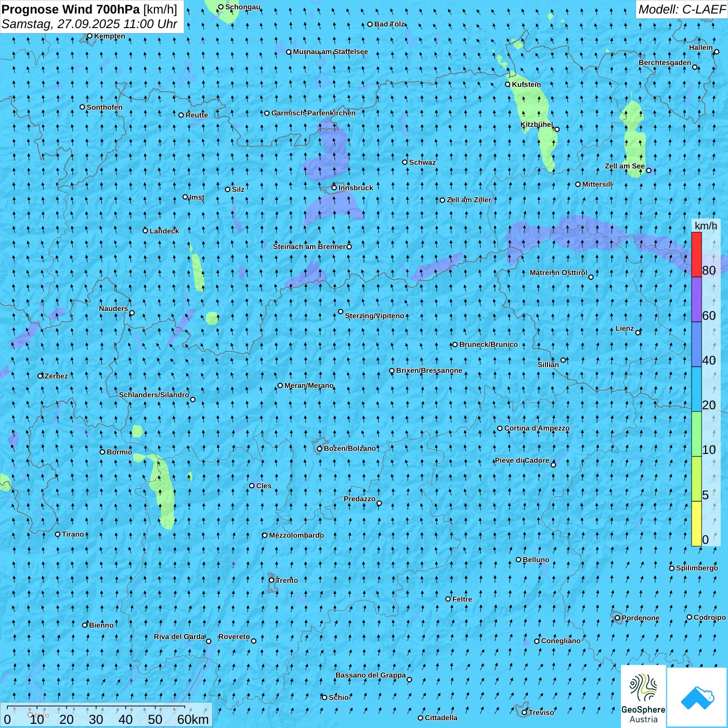Click the yellow 0 km/h legend color

(x=696, y=524)
